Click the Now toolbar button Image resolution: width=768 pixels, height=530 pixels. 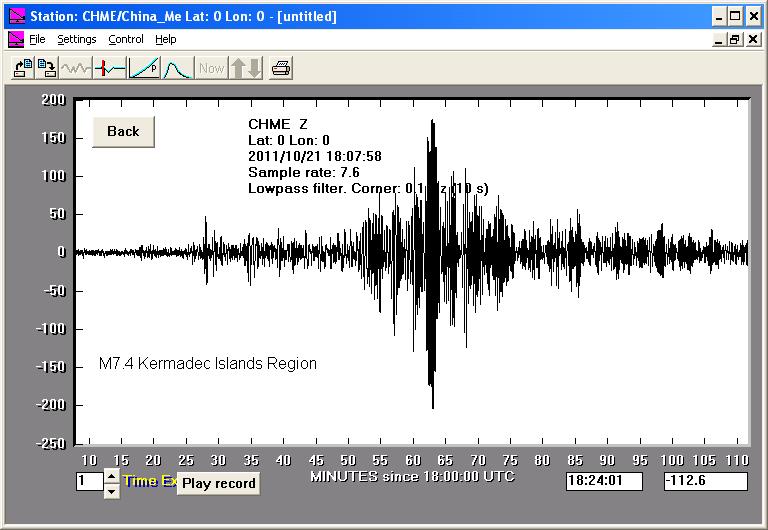coord(211,68)
